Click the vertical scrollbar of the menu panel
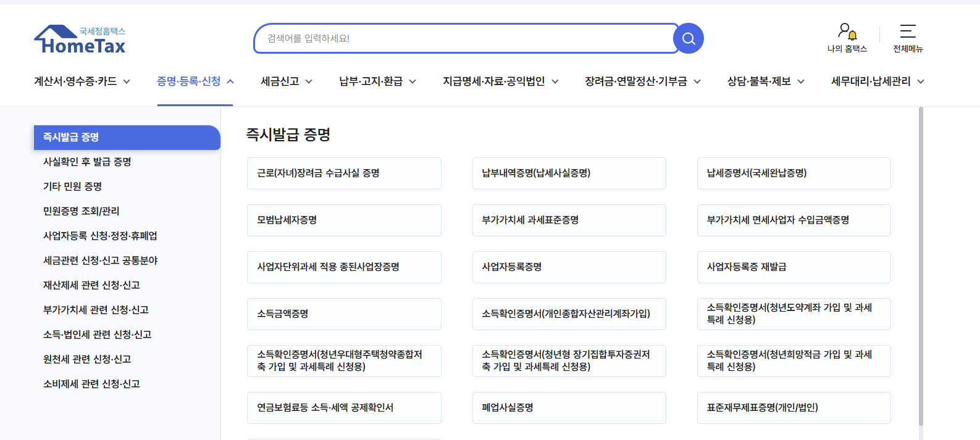Image resolution: width=980 pixels, height=440 pixels. (921, 267)
